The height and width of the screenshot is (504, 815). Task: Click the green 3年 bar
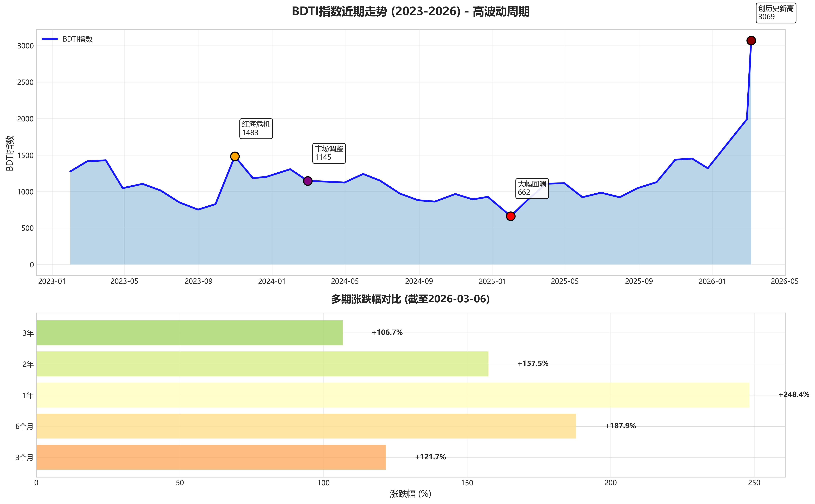click(189, 333)
